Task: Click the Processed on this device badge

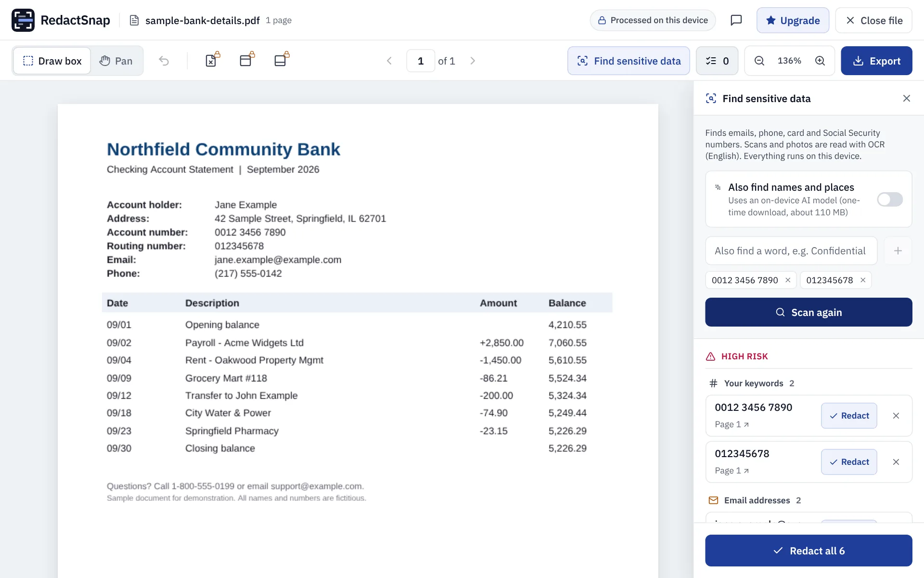Action: click(653, 20)
